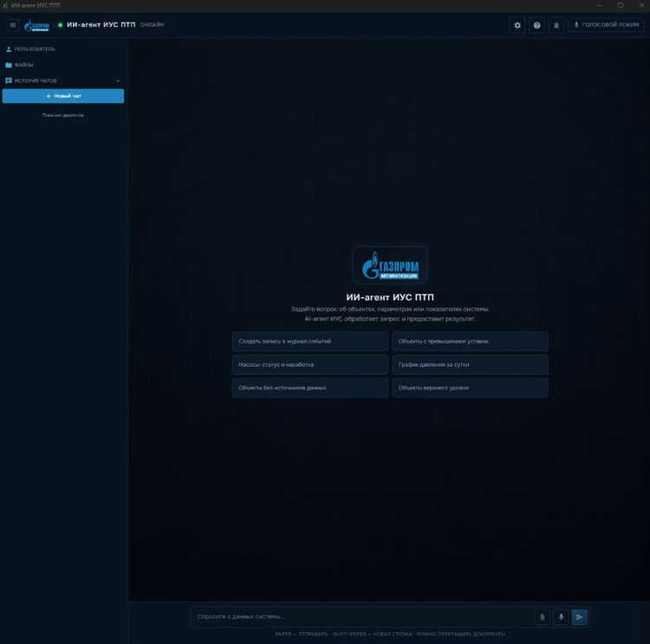This screenshot has width=650, height=644.
Task: Pick 'Объекты верхнего уровня' suggestion
Action: tap(470, 387)
